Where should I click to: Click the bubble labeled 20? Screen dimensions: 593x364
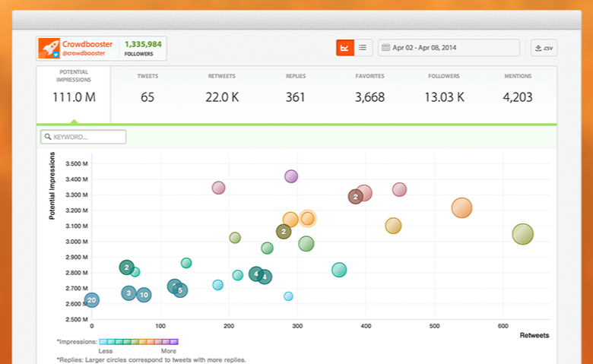click(x=91, y=300)
